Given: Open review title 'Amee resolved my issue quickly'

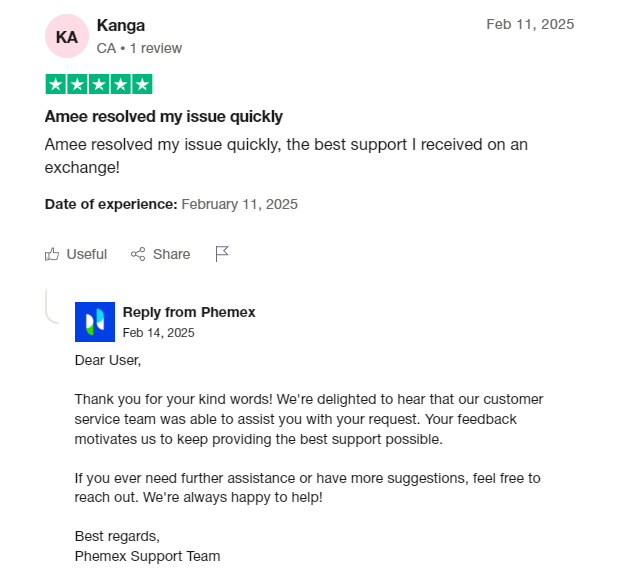Looking at the screenshot, I should [164, 116].
